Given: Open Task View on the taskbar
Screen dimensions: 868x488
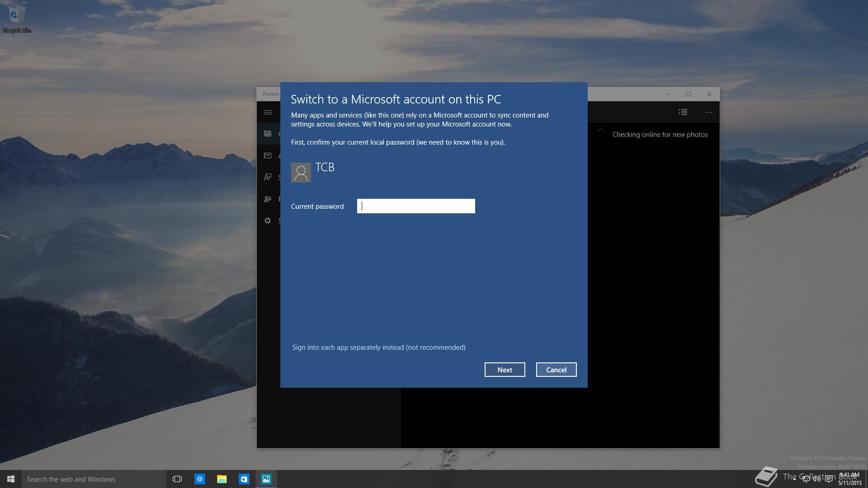Looking at the screenshot, I should click(177, 479).
